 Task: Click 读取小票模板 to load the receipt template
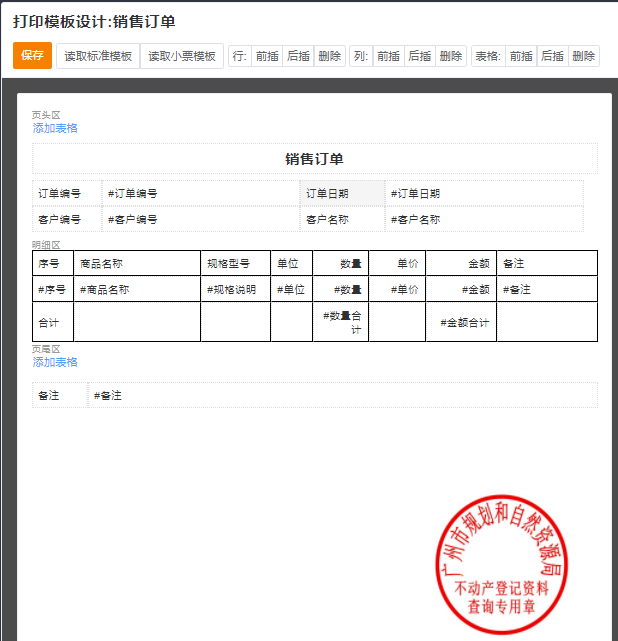pyautogui.click(x=182, y=56)
